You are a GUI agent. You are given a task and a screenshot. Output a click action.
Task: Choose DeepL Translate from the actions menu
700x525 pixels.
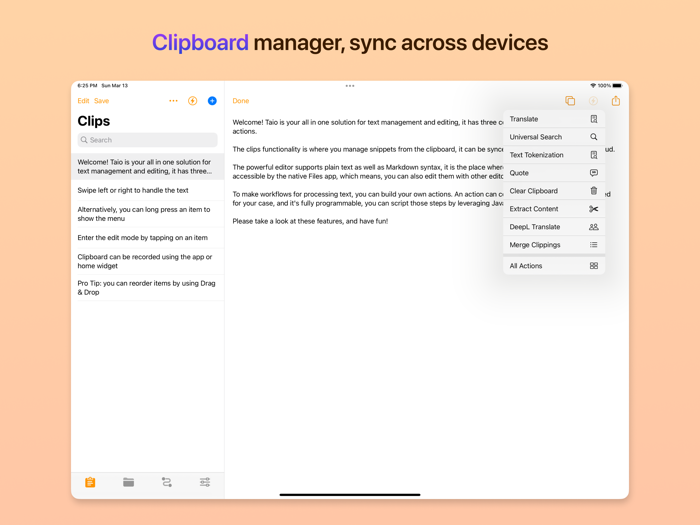point(554,227)
